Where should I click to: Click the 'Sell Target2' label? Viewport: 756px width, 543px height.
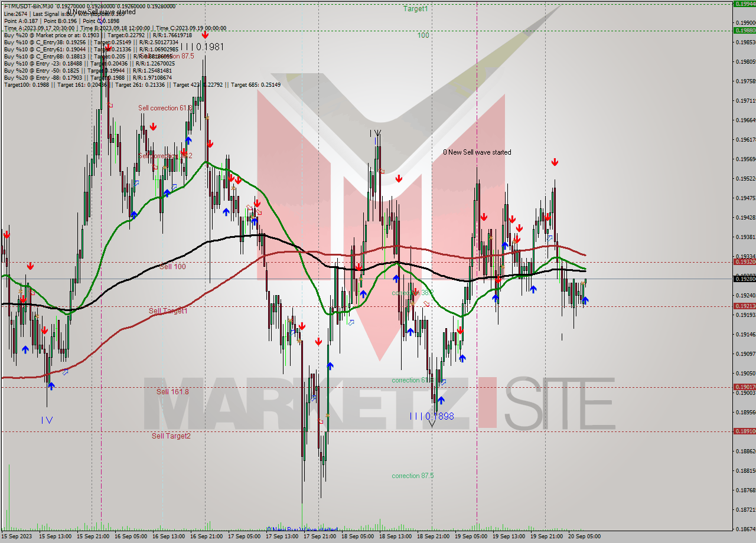pyautogui.click(x=171, y=436)
